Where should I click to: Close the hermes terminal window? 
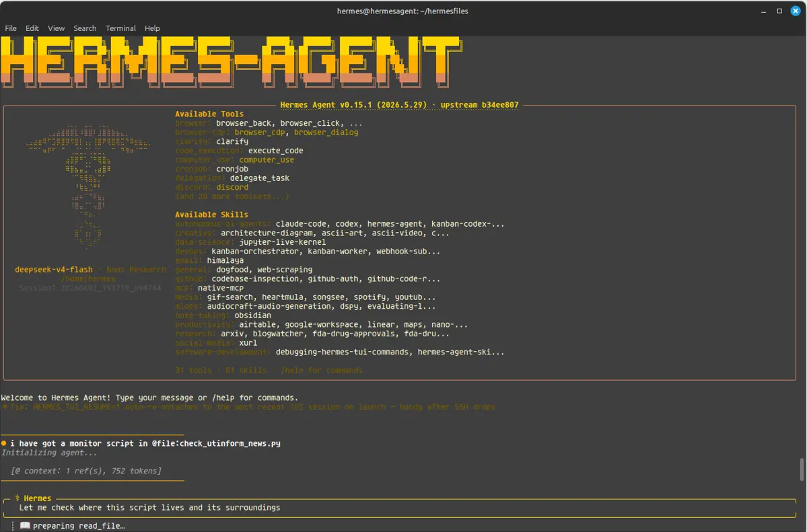(x=796, y=11)
